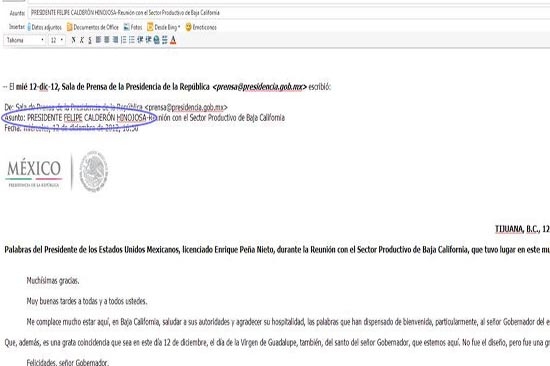This screenshot has width=550, height=366.
Task: Click the Emoticonos smiley icon
Action: tap(188, 27)
